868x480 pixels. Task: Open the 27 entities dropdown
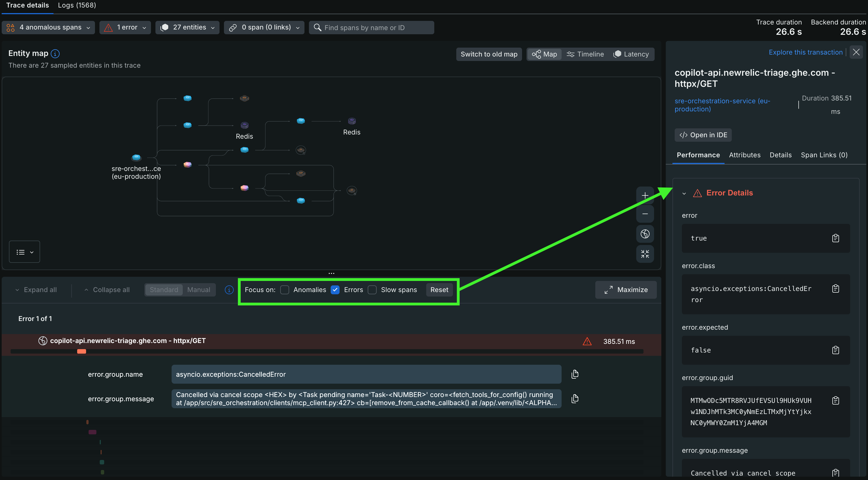point(187,27)
